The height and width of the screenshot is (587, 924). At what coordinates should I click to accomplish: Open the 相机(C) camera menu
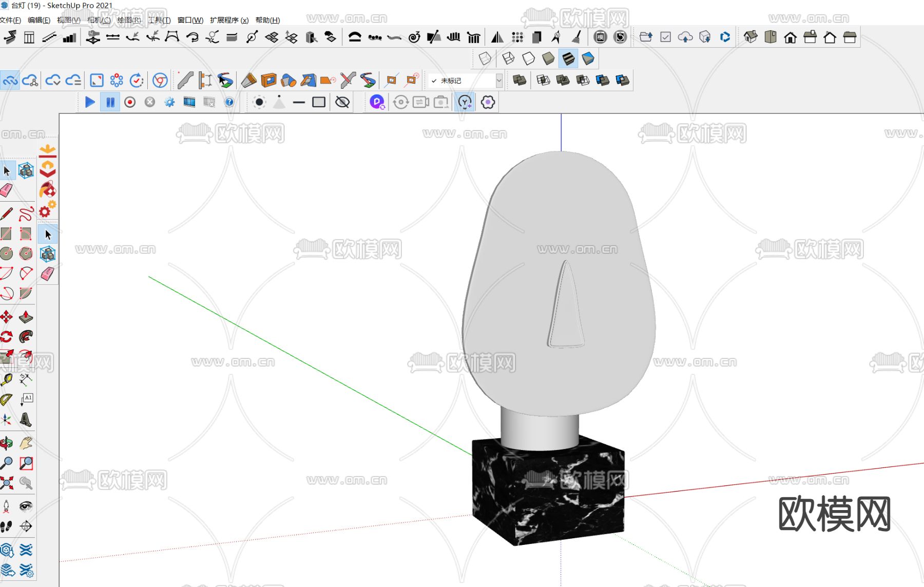coord(99,20)
